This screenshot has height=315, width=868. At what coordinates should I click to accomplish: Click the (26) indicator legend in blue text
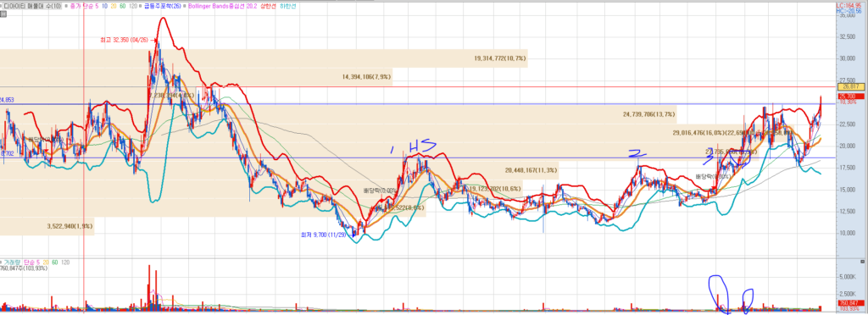point(163,6)
